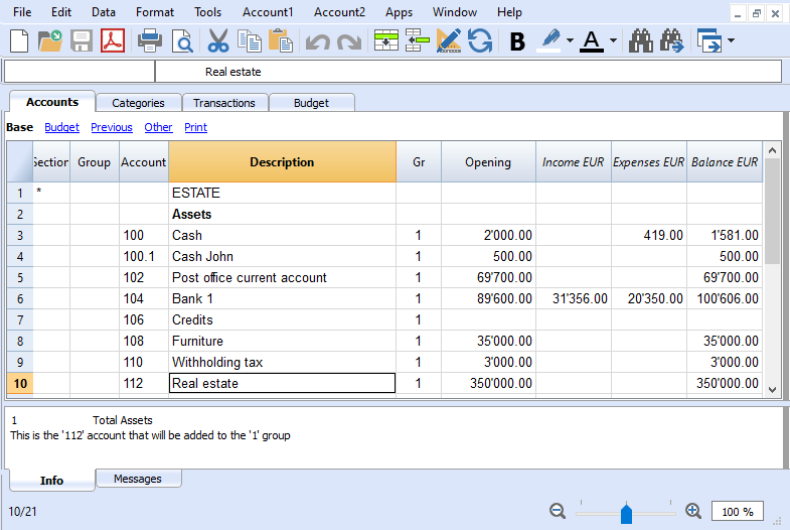Image resolution: width=790 pixels, height=530 pixels.
Task: Click the Description column header
Action: pyautogui.click(x=282, y=162)
